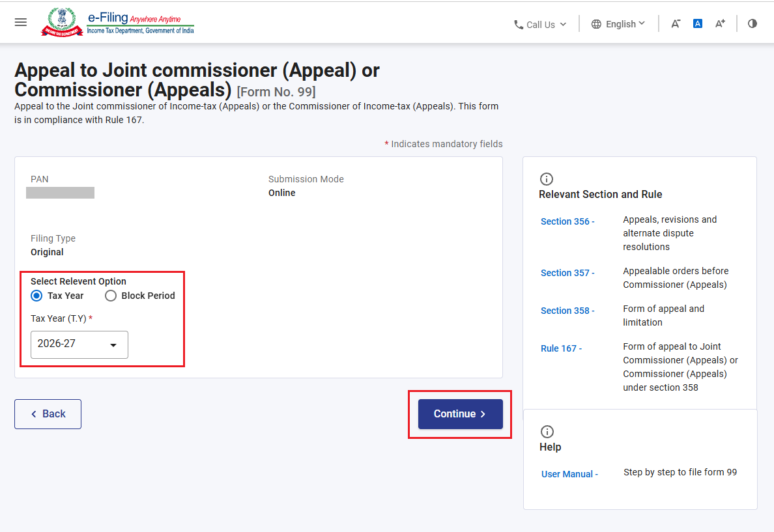
Task: Open the Rule 167 link
Action: click(561, 348)
